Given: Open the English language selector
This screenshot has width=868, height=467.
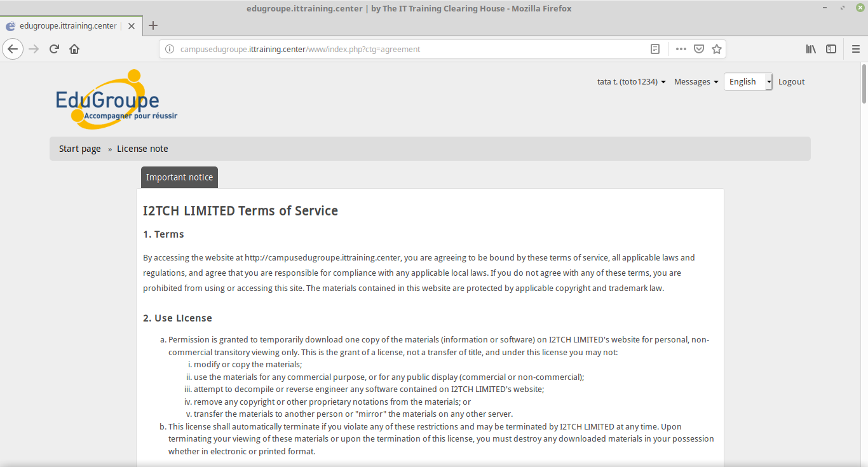Looking at the screenshot, I should tap(748, 81).
